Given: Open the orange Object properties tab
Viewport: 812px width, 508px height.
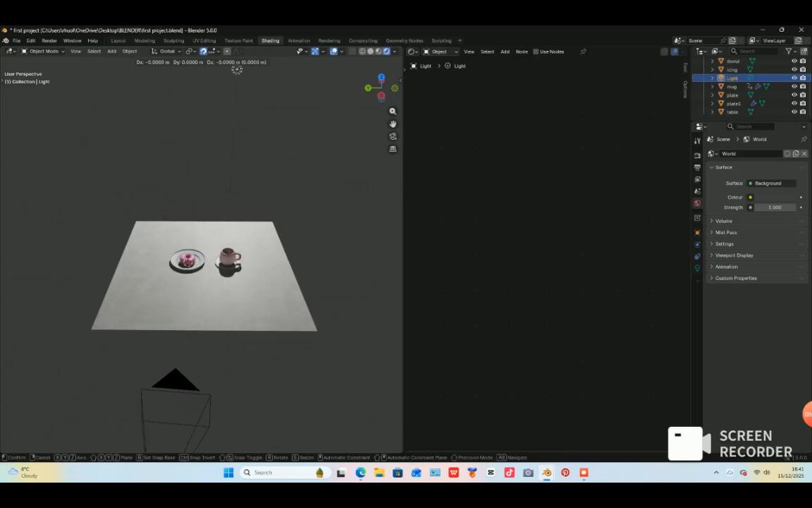Looking at the screenshot, I should point(697,232).
